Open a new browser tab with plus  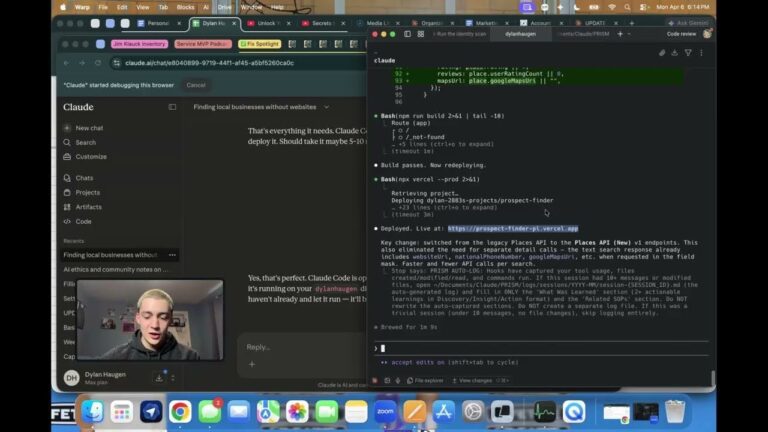[631, 23]
